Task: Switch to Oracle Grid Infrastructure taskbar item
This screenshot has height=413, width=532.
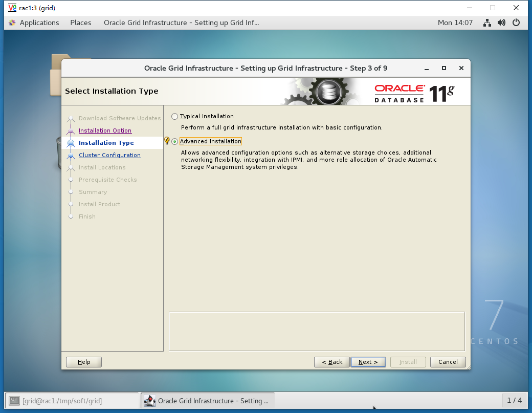Action: [x=208, y=401]
